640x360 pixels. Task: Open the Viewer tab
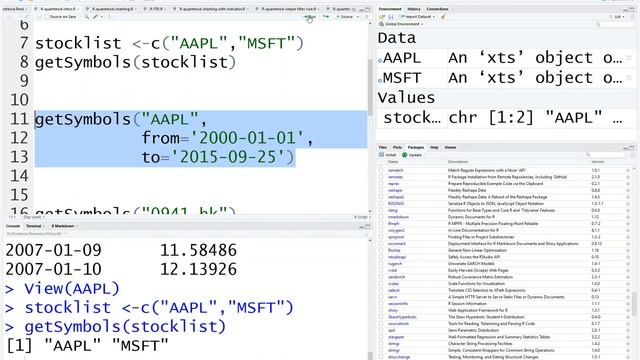click(x=450, y=147)
